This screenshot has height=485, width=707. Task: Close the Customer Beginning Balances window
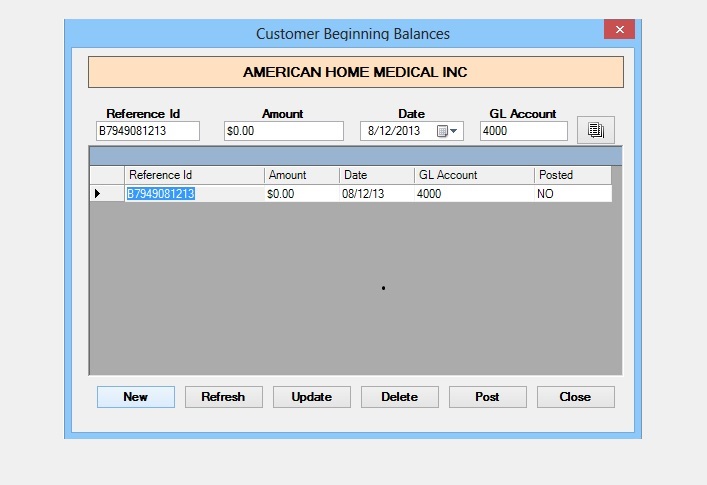[x=620, y=29]
